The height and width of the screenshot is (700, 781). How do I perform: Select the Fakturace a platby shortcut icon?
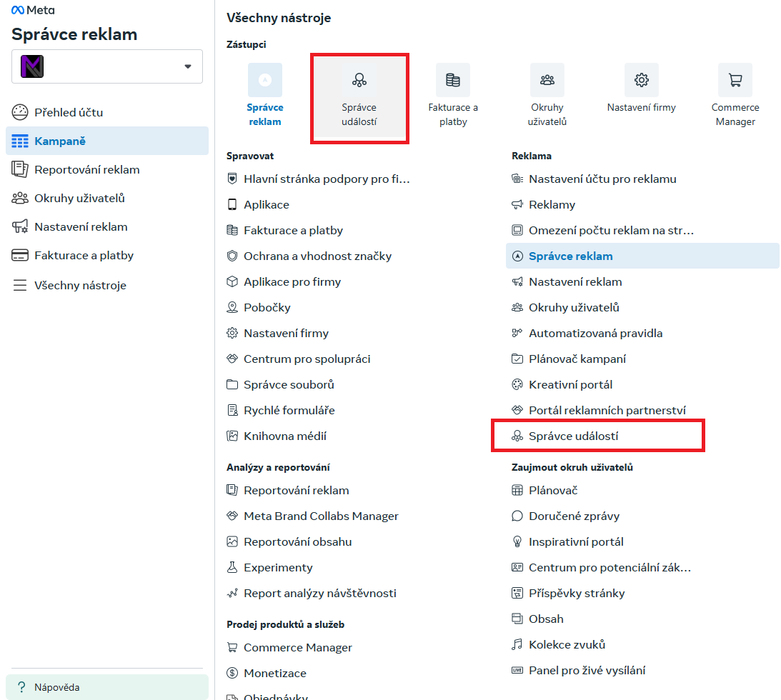click(453, 80)
